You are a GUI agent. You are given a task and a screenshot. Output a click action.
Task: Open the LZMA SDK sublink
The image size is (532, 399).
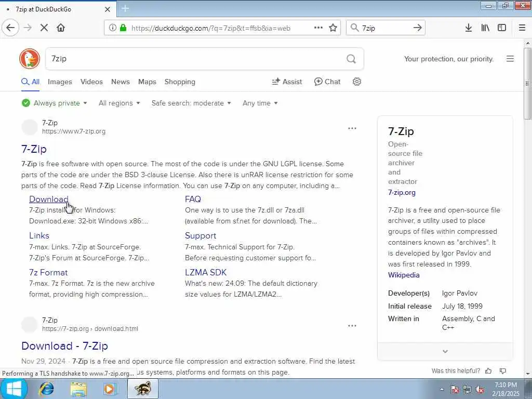click(x=206, y=272)
